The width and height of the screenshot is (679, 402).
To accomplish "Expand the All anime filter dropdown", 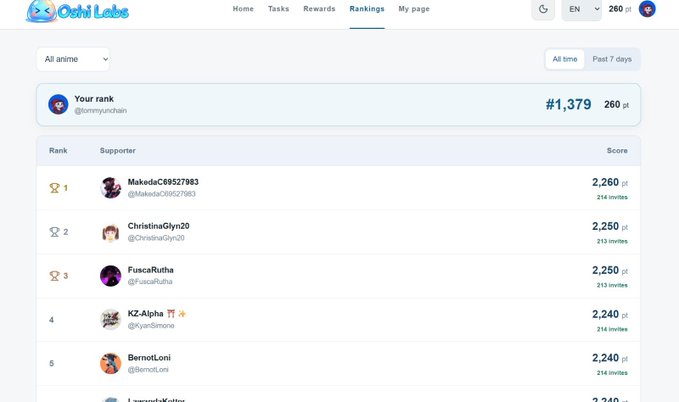I will (x=73, y=59).
